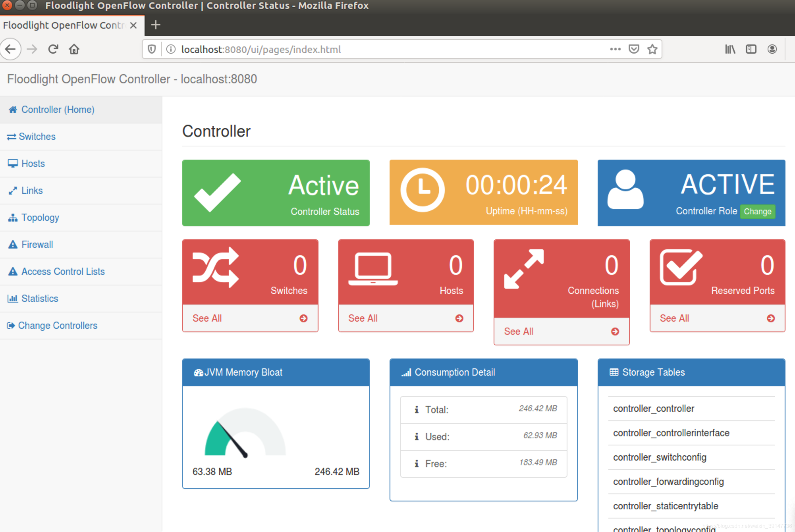Click See All under Switches

click(x=207, y=318)
